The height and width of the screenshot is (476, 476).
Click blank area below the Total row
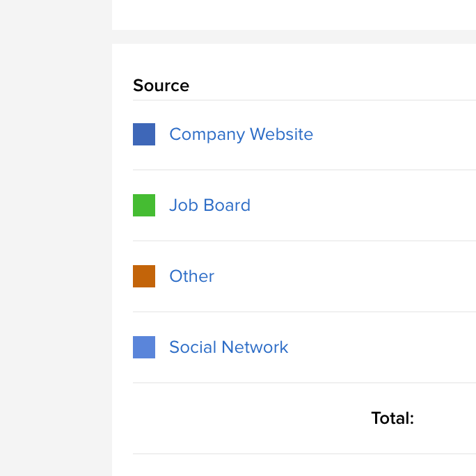pos(303,466)
